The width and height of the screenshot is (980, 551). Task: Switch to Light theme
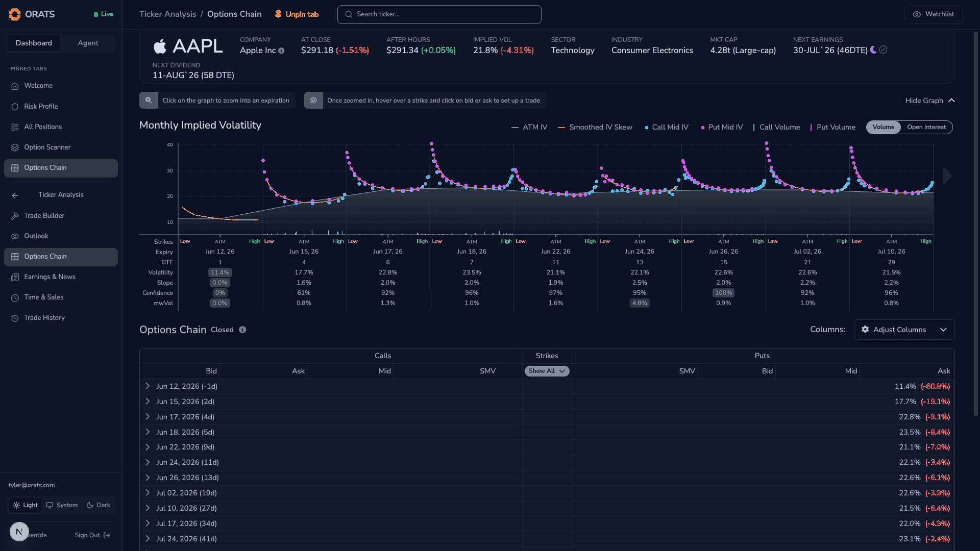25,505
